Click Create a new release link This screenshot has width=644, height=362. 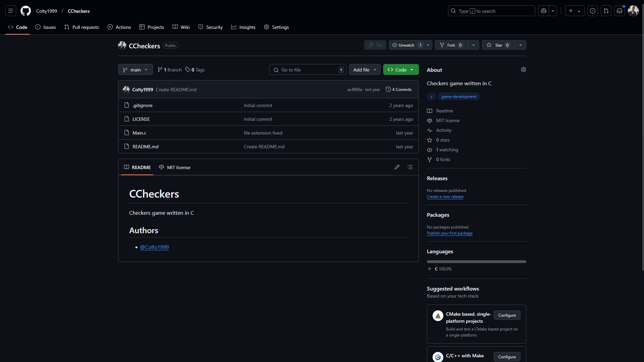coord(445,197)
